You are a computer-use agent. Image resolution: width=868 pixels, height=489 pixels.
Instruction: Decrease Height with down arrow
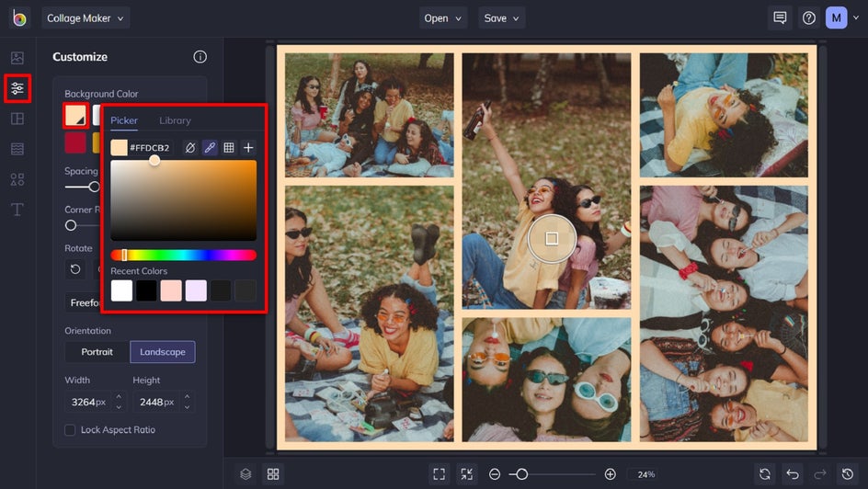(187, 408)
